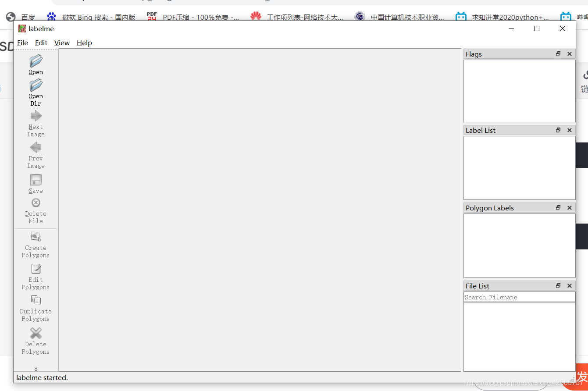The height and width of the screenshot is (391, 588).
Task: Click the Label List panel title
Action: click(x=481, y=130)
